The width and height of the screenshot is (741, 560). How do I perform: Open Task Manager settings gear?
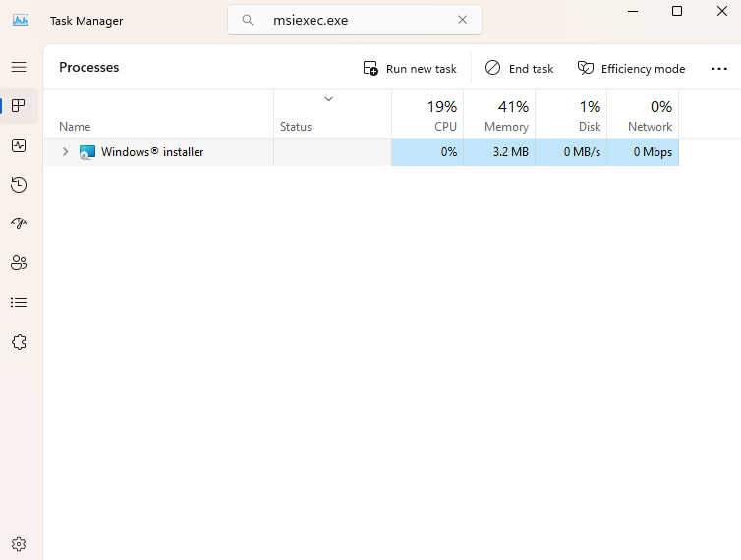(x=19, y=544)
